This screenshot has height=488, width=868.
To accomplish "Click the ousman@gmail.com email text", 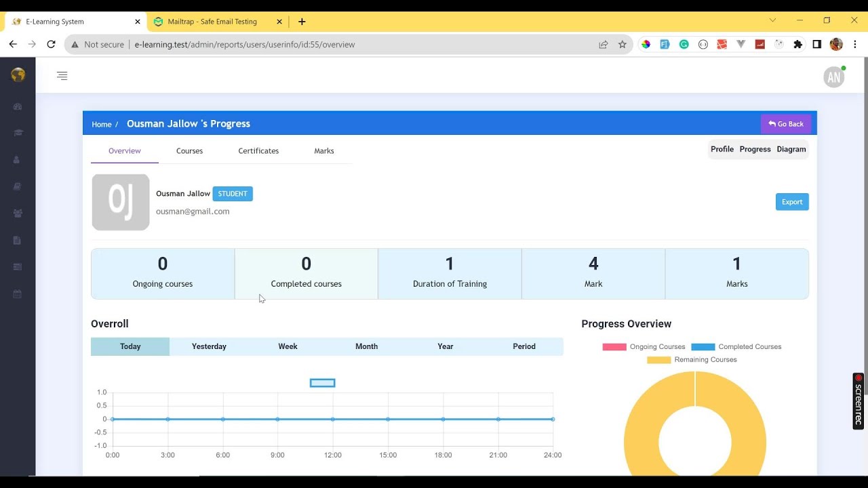I will coord(193,211).
